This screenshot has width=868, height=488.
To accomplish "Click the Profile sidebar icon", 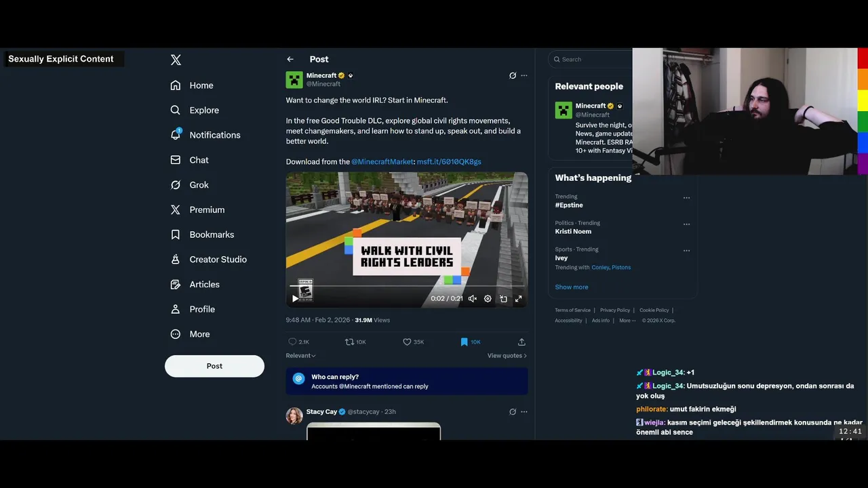I will click(176, 309).
